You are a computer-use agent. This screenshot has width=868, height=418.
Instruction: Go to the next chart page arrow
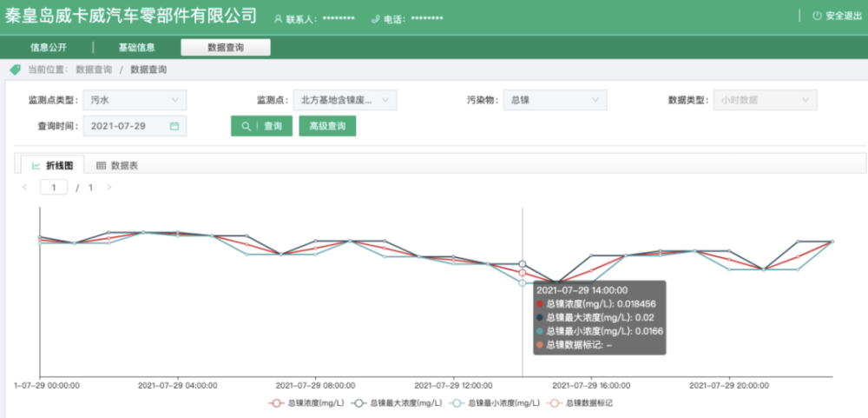pyautogui.click(x=108, y=187)
